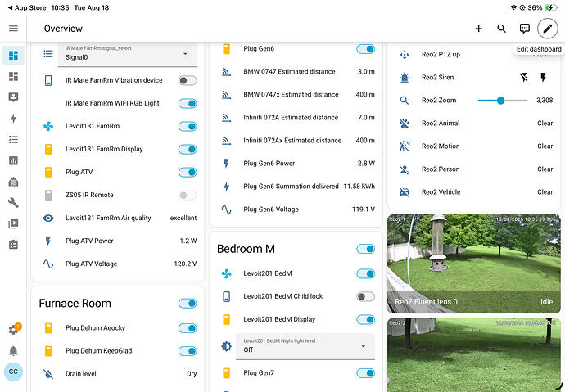This screenshot has height=392, width=565.
Task: Select the Overview dashboard sidebar icon
Action: (13, 56)
